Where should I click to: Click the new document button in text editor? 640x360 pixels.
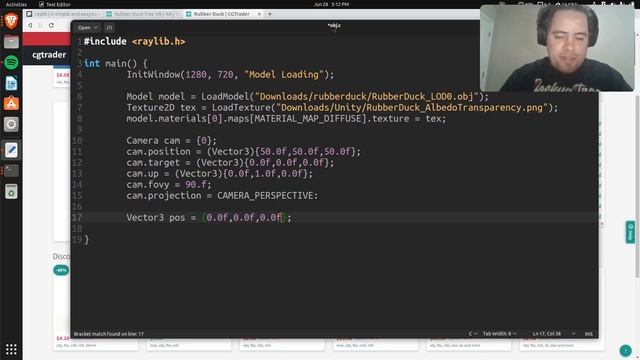109,28
